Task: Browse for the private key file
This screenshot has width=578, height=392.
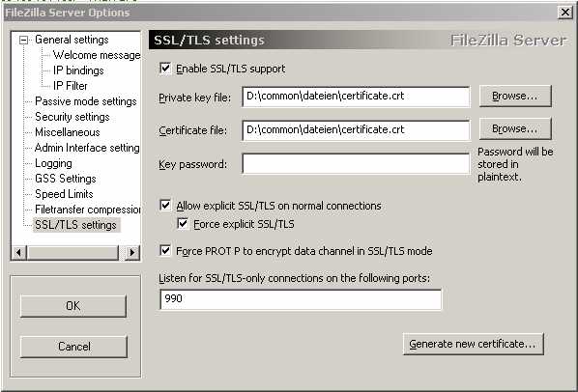Action: tap(515, 96)
